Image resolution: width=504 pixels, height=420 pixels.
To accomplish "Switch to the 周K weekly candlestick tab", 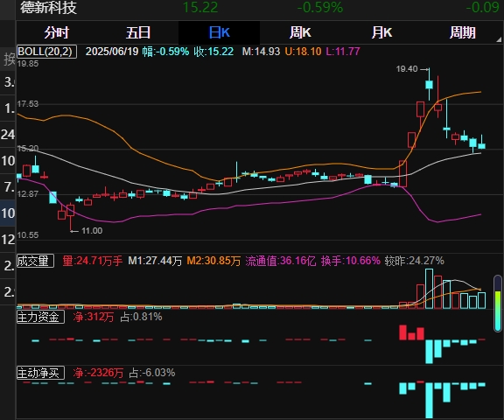I will coord(300,32).
